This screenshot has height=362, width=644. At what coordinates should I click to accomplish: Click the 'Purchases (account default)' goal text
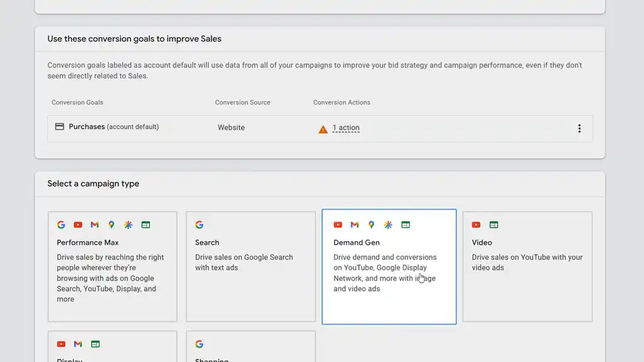coord(114,127)
